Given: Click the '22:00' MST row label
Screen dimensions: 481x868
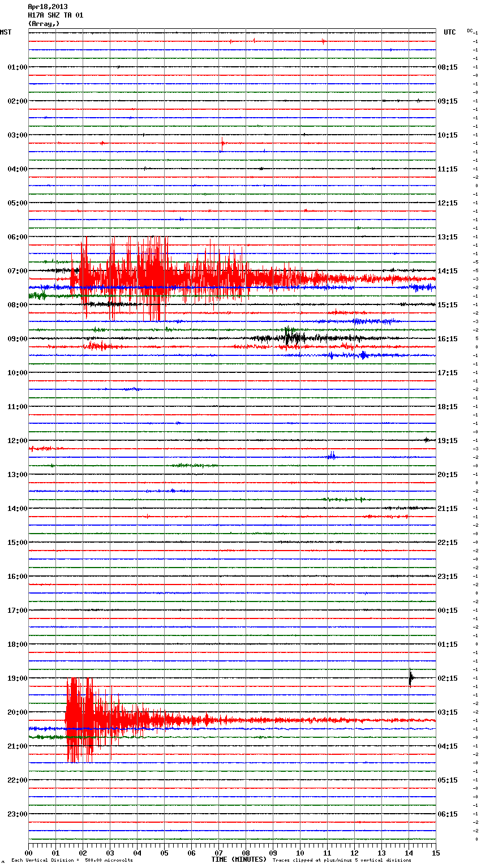Looking at the screenshot, I should coord(18,780).
